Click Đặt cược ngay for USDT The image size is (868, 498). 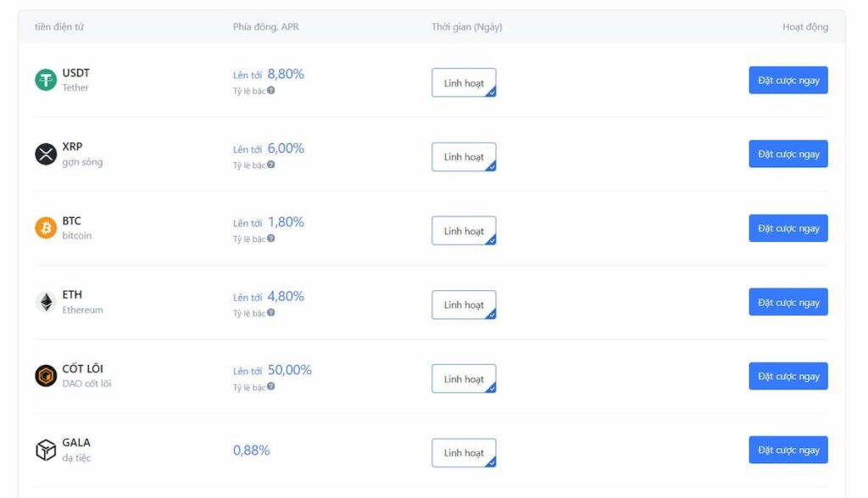(x=787, y=80)
